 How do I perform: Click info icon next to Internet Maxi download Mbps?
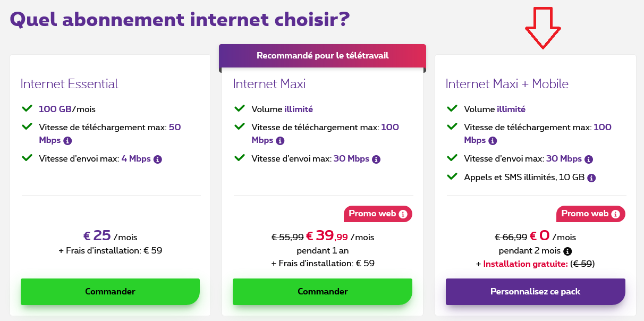(x=280, y=141)
